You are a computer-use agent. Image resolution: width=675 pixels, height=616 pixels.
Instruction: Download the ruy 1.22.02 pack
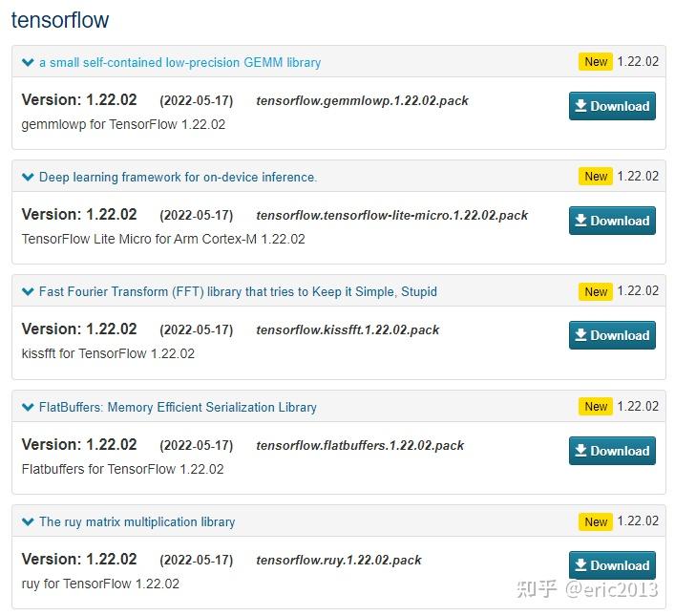click(612, 565)
